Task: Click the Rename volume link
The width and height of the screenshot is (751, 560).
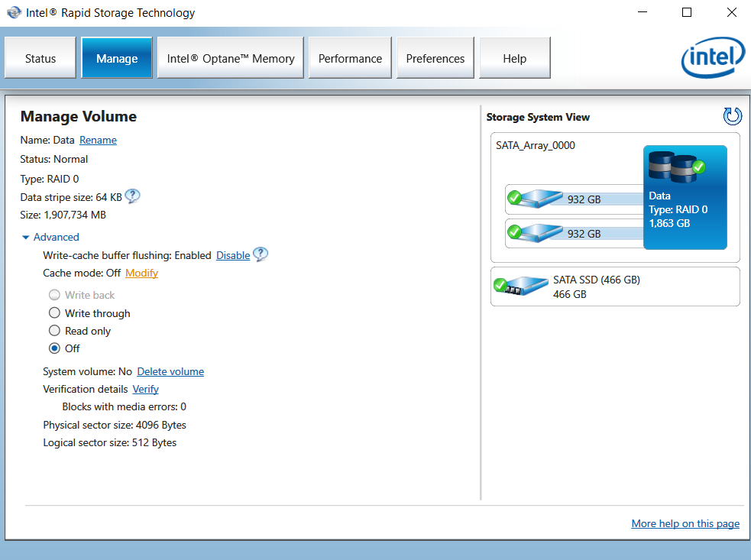Action: click(99, 140)
